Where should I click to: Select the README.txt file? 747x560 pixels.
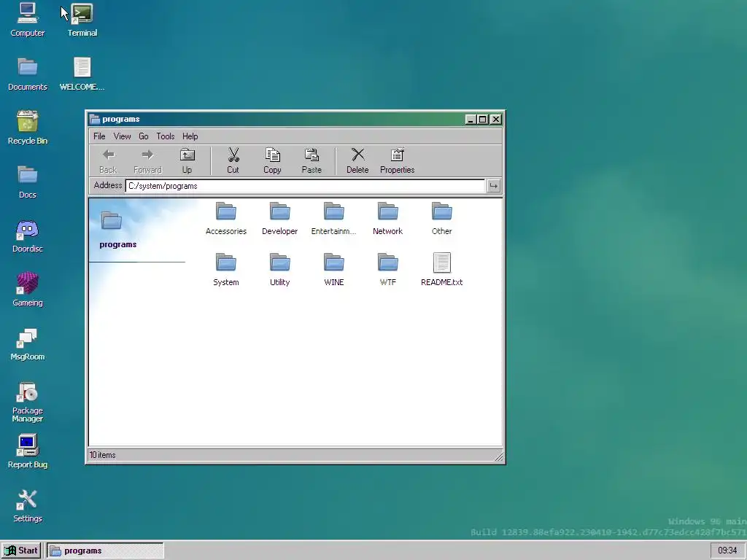pyautogui.click(x=441, y=270)
